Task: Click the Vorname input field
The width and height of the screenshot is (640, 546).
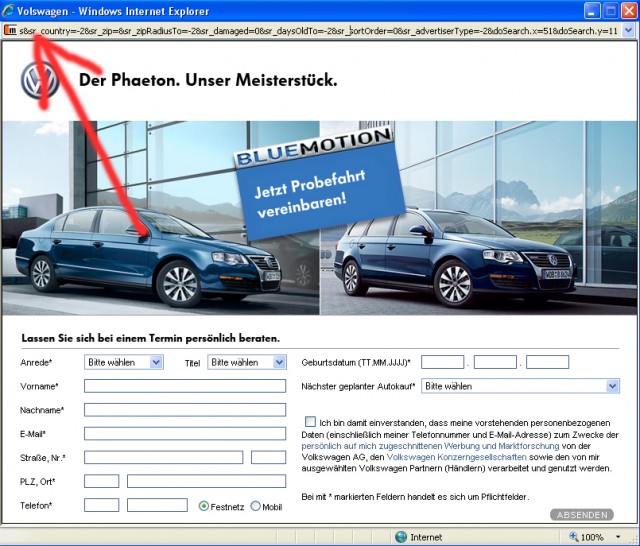Action: (185, 386)
